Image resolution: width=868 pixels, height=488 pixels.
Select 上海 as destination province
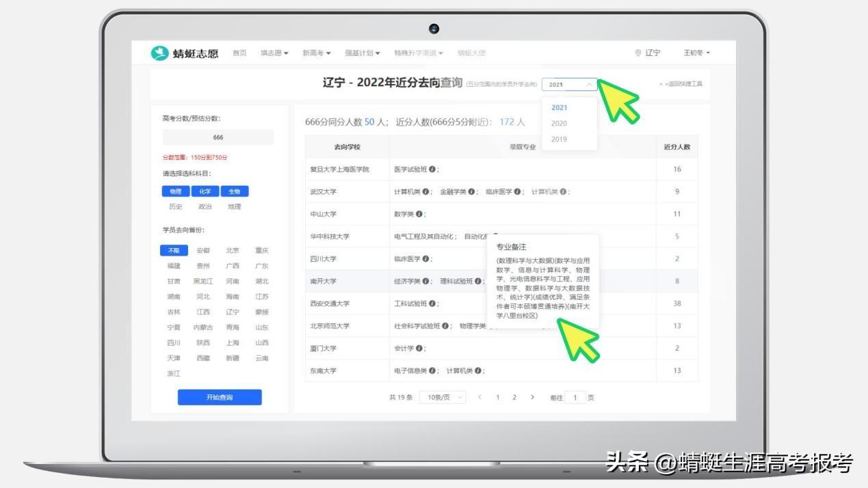pyautogui.click(x=233, y=343)
